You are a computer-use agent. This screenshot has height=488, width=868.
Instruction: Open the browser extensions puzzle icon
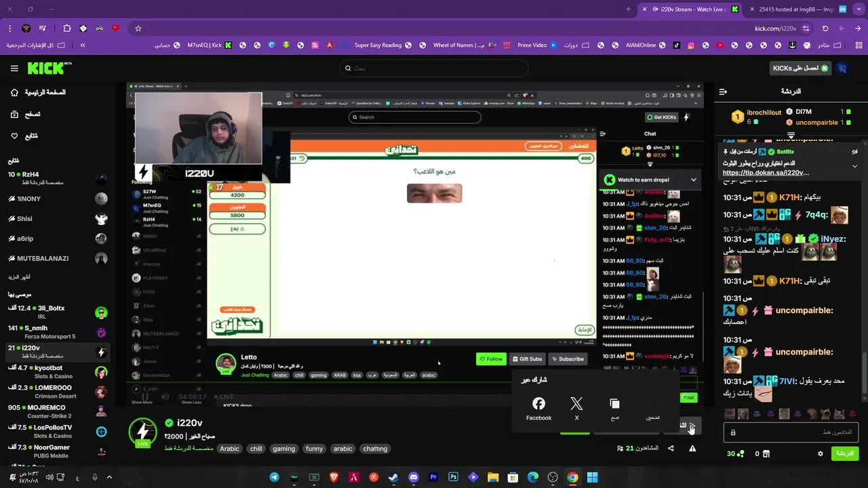click(x=66, y=28)
